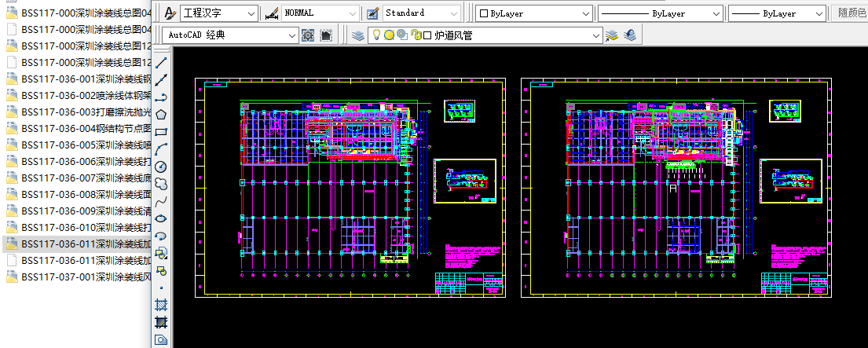Open the long-line ByLayer linetype dropdown
The width and height of the screenshot is (868, 348).
click(x=661, y=13)
